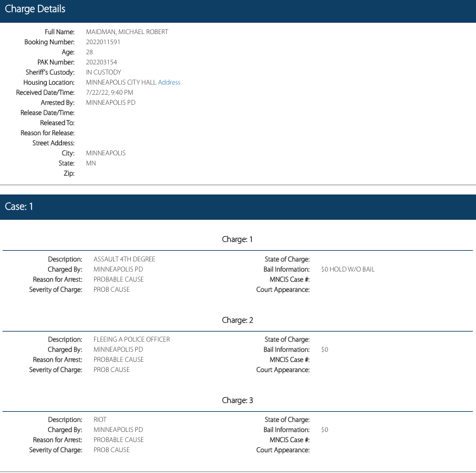The width and height of the screenshot is (476, 473).
Task: Click the Court Appearance label under Charge 3
Action: coord(283,450)
